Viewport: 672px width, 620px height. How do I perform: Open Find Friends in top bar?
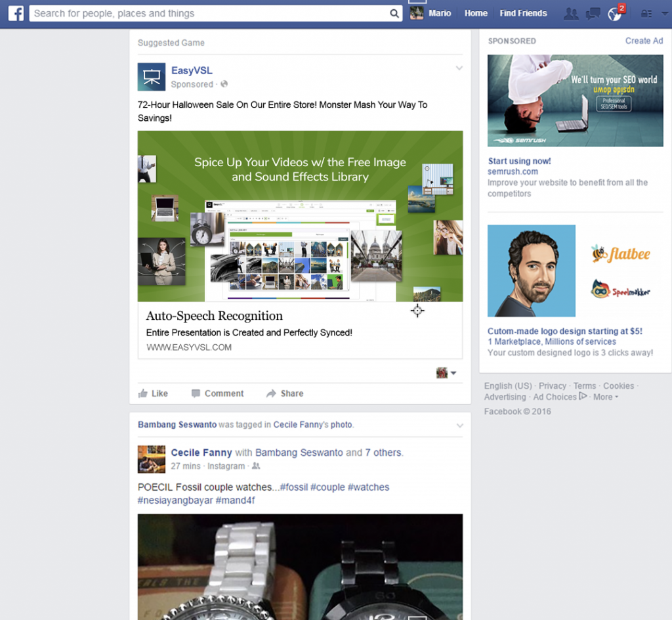pyautogui.click(x=523, y=13)
